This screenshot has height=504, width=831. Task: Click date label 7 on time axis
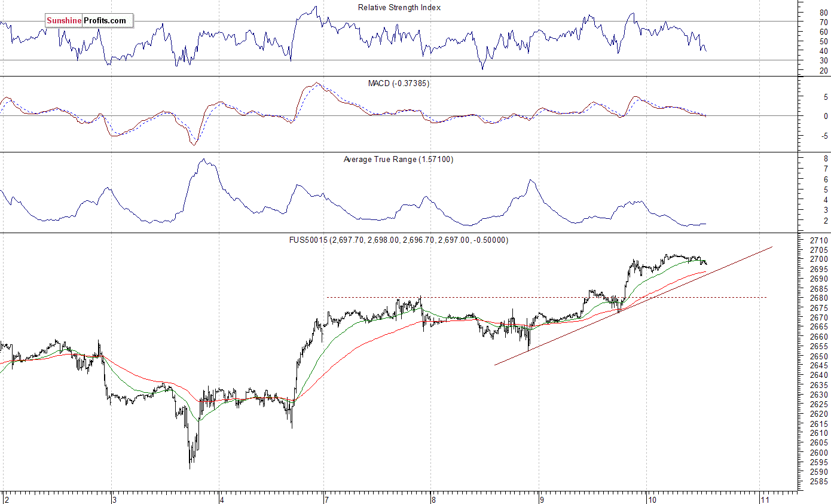point(326,499)
